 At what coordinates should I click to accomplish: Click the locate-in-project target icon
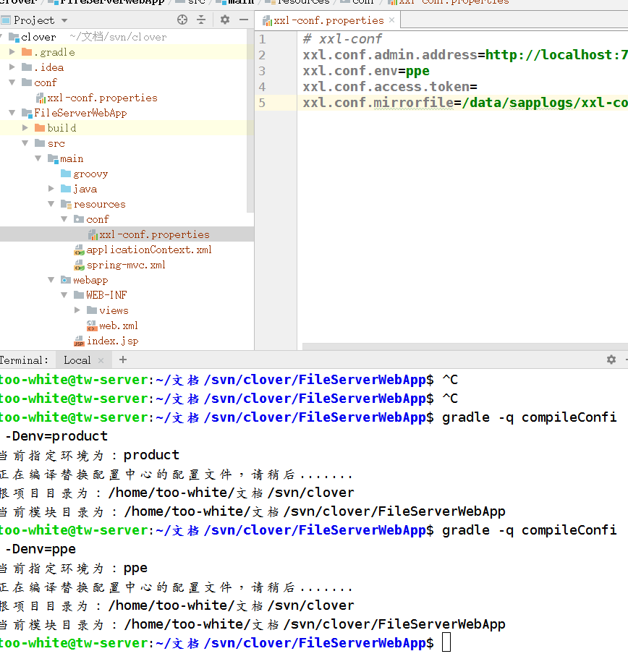(x=182, y=20)
